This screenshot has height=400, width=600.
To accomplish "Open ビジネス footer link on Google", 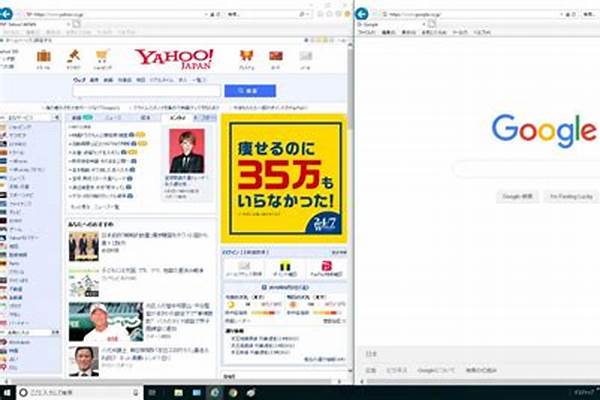I will pyautogui.click(x=396, y=370).
